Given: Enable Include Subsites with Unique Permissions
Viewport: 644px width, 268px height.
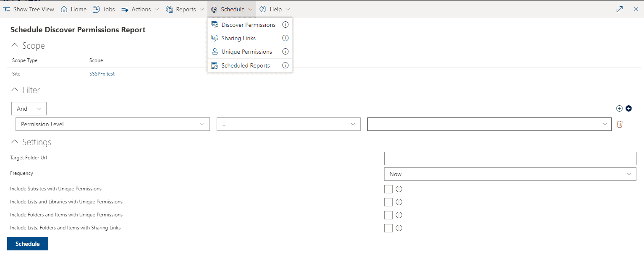Looking at the screenshot, I should pos(388,189).
